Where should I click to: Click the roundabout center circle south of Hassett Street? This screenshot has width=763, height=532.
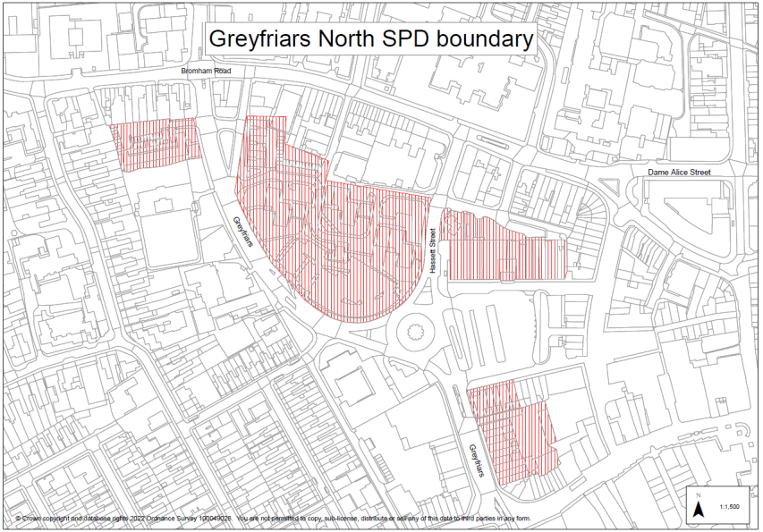click(x=415, y=334)
